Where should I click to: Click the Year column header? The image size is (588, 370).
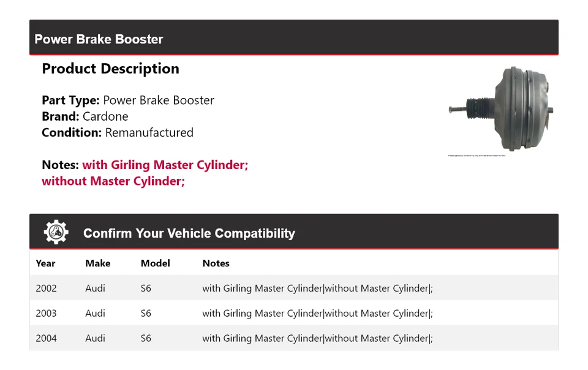pos(45,263)
